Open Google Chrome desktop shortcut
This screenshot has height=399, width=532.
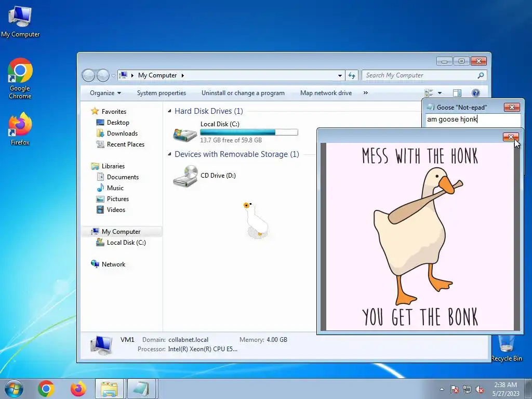pos(20,78)
